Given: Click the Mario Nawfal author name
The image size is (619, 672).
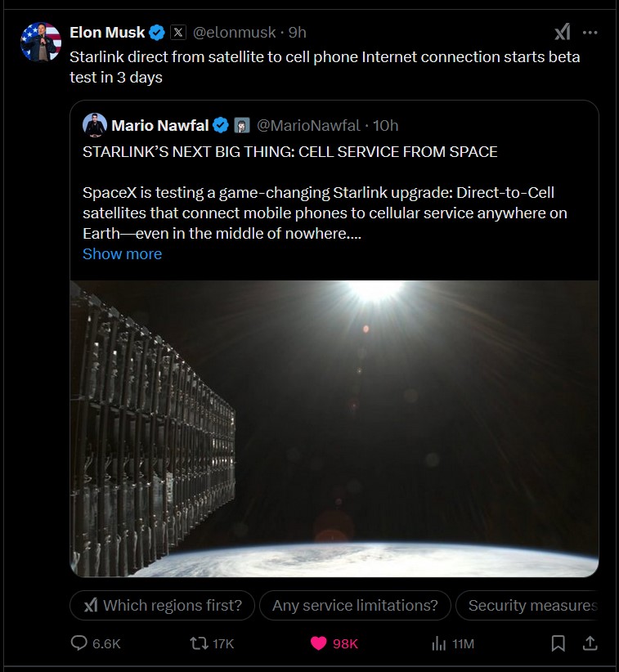Looking at the screenshot, I should coord(159,125).
